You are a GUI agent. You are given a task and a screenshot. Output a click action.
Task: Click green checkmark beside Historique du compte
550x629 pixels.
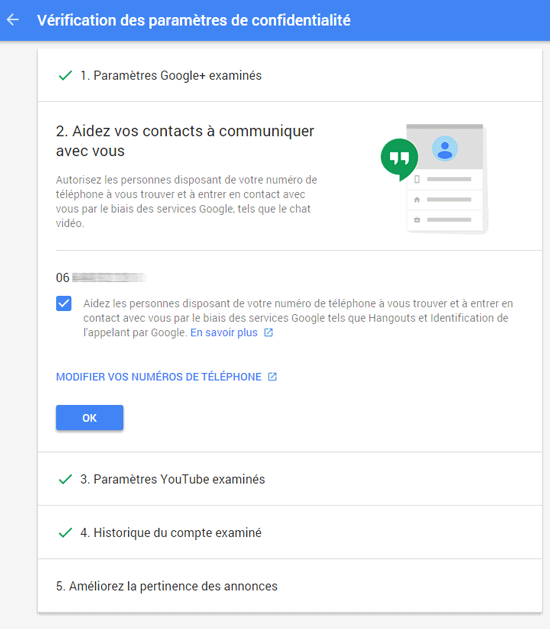(65, 533)
